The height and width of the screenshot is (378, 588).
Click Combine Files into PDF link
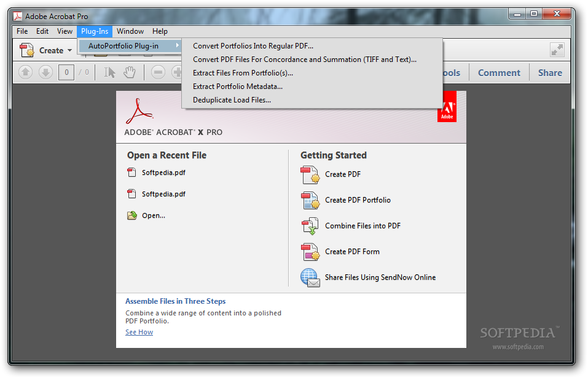pyautogui.click(x=363, y=226)
